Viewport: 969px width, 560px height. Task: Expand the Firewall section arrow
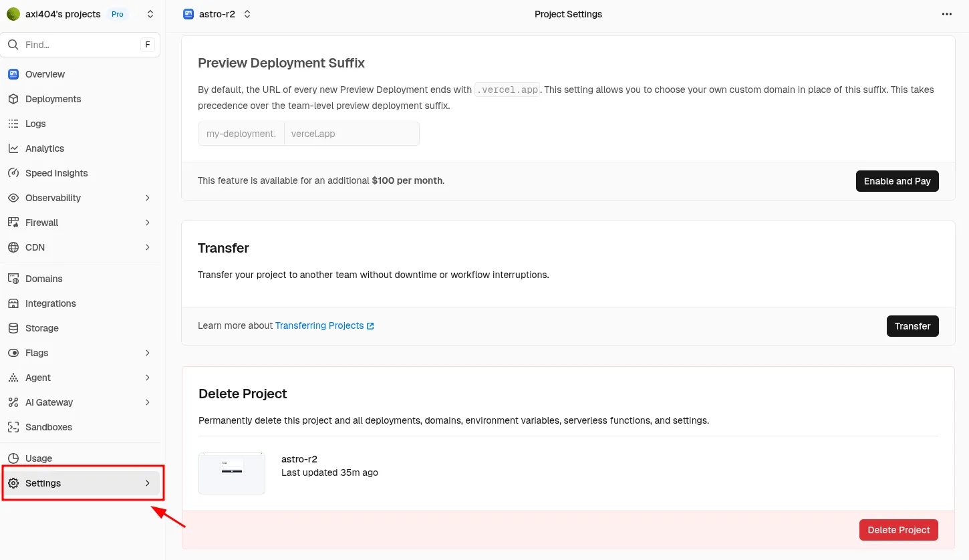click(148, 223)
